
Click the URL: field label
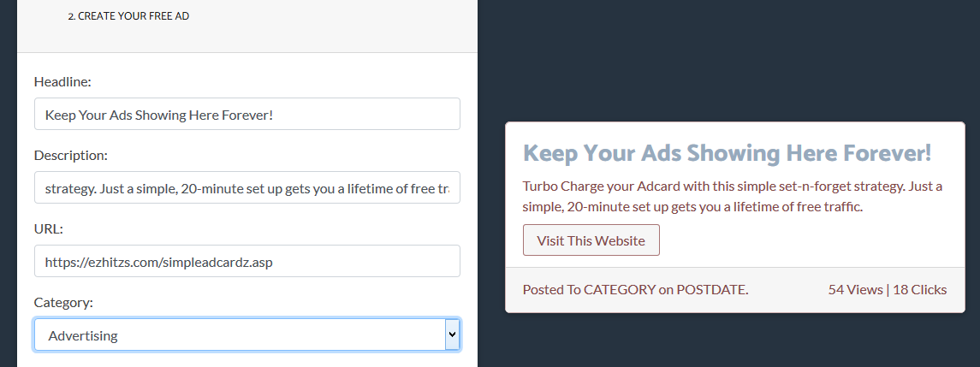coord(49,229)
